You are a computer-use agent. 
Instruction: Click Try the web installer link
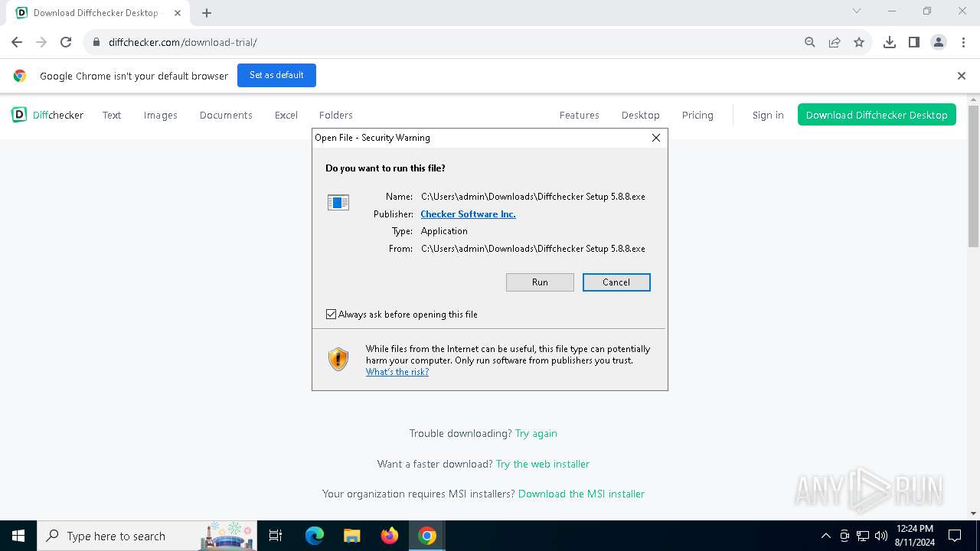pyautogui.click(x=543, y=464)
